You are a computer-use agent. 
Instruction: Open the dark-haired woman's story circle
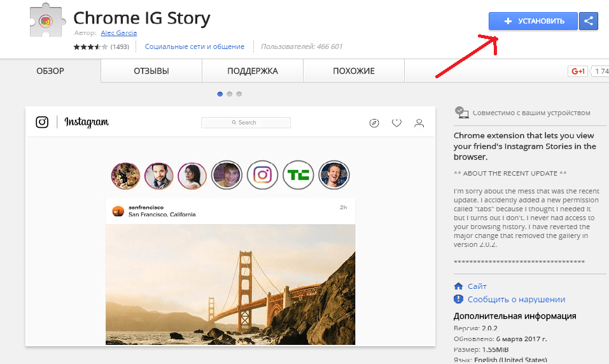(x=192, y=176)
